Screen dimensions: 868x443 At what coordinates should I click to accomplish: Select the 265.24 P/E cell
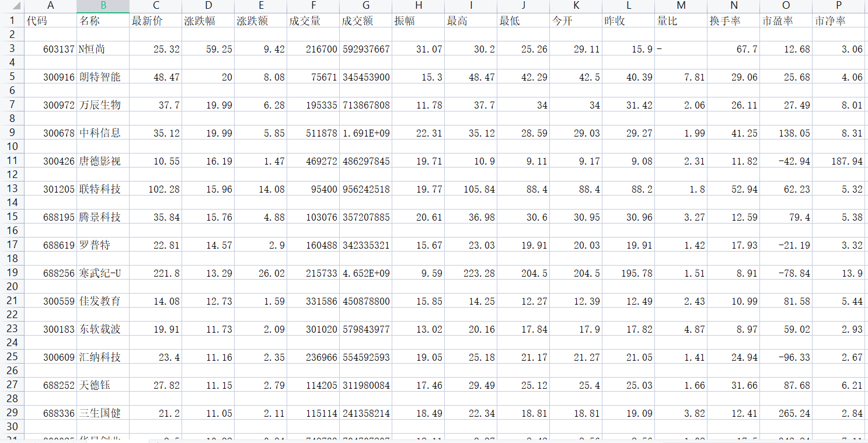pyautogui.click(x=786, y=413)
